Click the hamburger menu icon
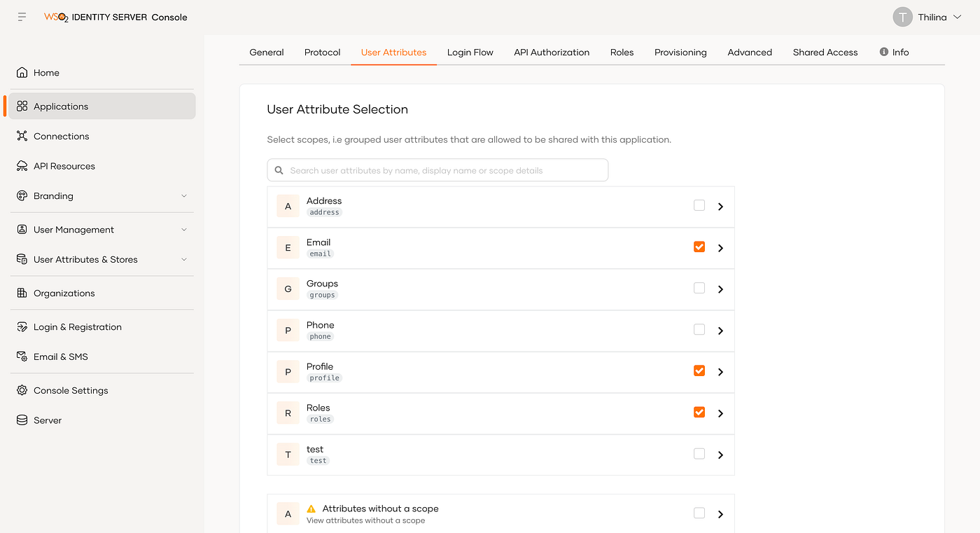Screen dimensions: 980x533 tap(22, 17)
